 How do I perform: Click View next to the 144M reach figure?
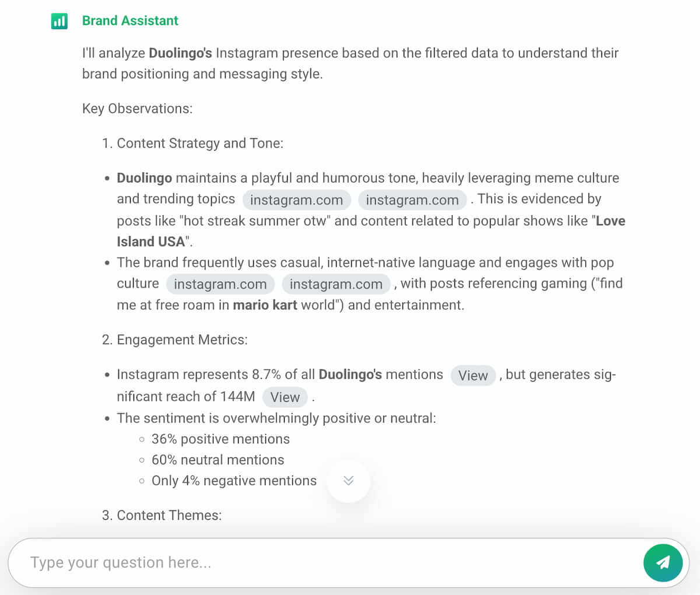285,397
